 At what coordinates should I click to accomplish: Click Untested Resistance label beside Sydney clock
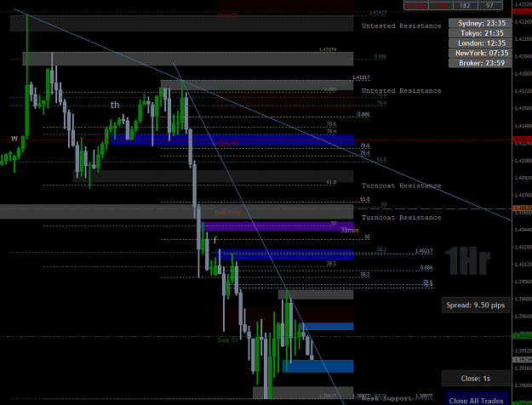[402, 26]
